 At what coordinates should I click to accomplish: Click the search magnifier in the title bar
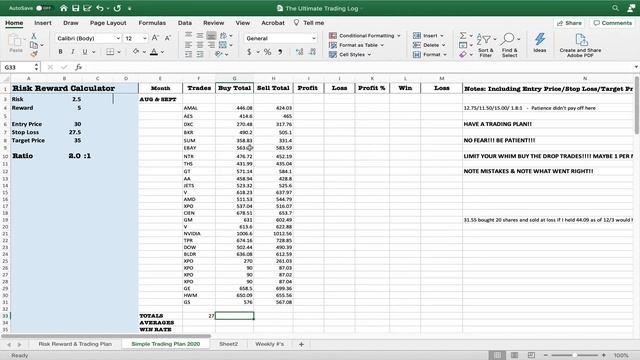[x=615, y=8]
